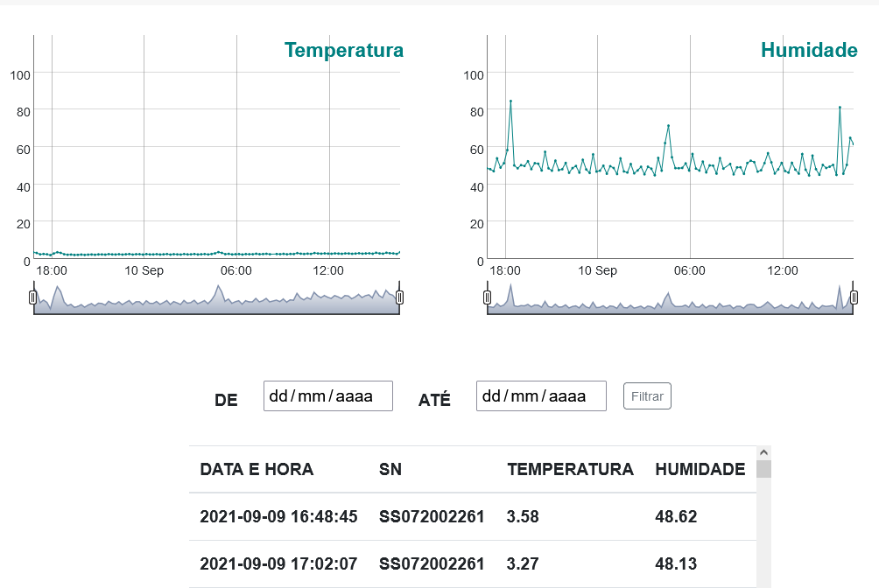Viewport: 879px width, 588px height.
Task: Click the Humidade spike just before 06:00
Action: [x=668, y=126]
